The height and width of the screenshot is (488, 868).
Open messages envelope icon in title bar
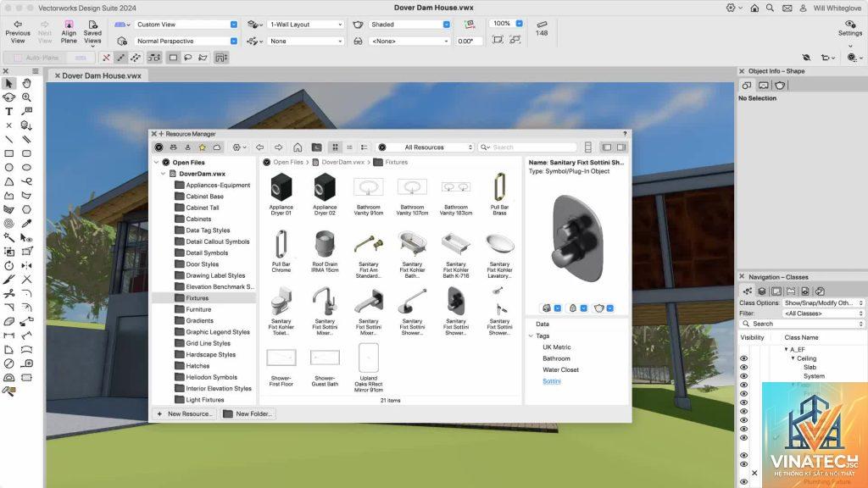787,8
